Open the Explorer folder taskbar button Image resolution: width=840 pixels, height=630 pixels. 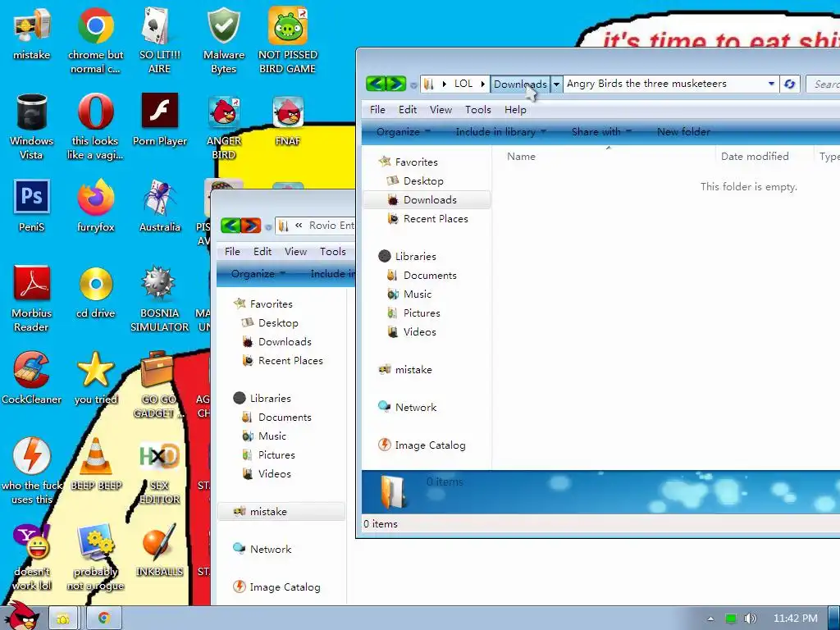[63, 619]
